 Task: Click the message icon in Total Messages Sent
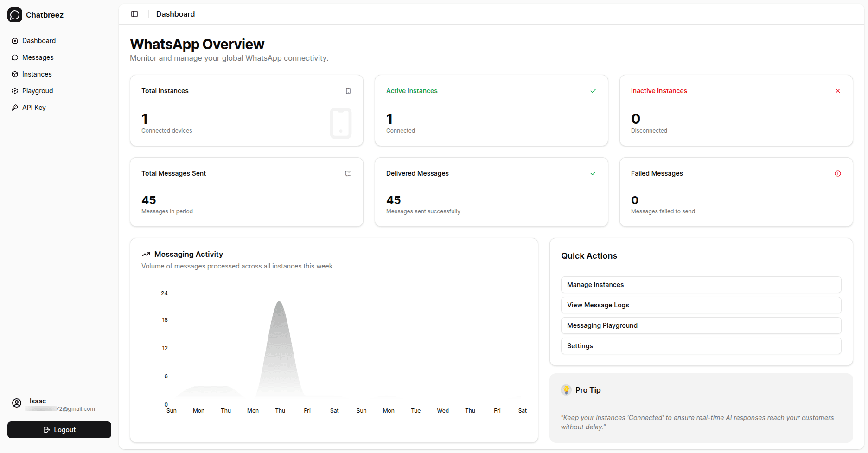pyautogui.click(x=348, y=173)
